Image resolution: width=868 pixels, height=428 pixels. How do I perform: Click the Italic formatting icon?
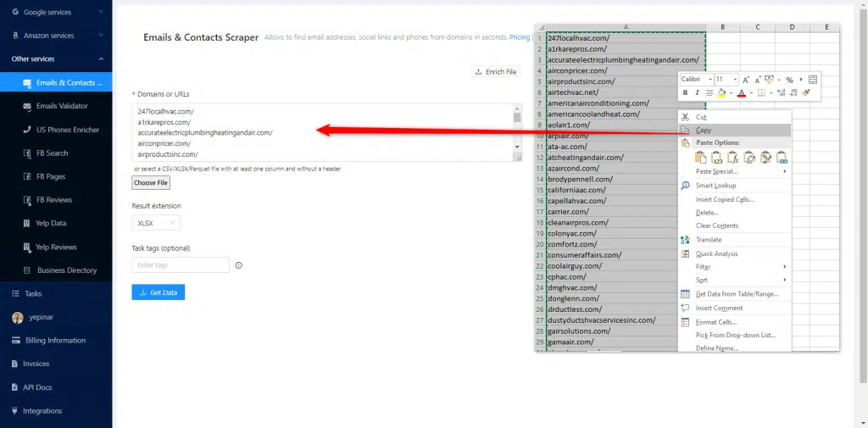(697, 92)
